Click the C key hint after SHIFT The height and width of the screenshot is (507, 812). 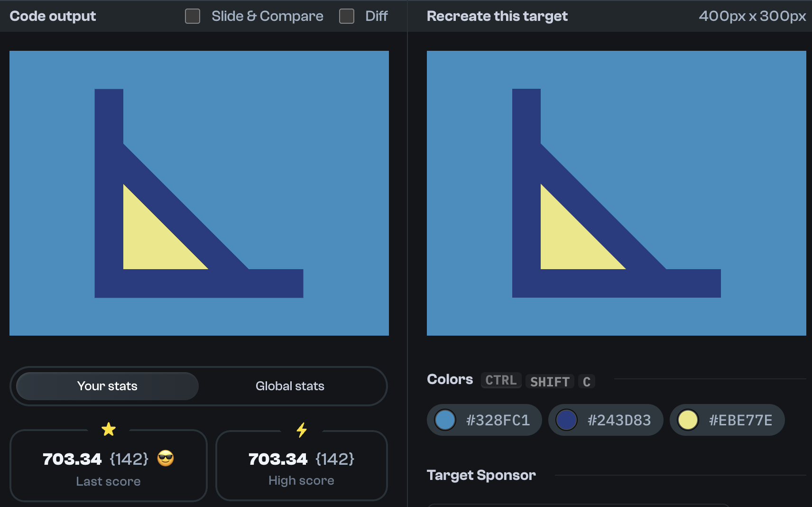pos(587,381)
